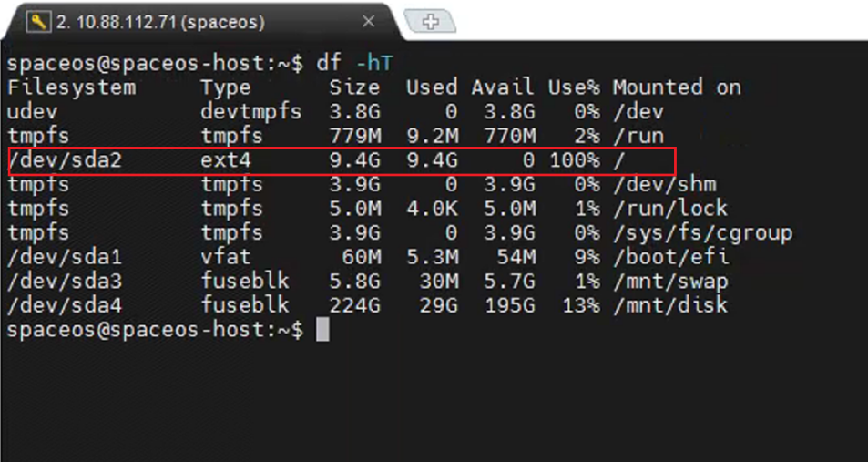
Task: Click the /dev/sda4 filesystem entry
Action: 58,305
